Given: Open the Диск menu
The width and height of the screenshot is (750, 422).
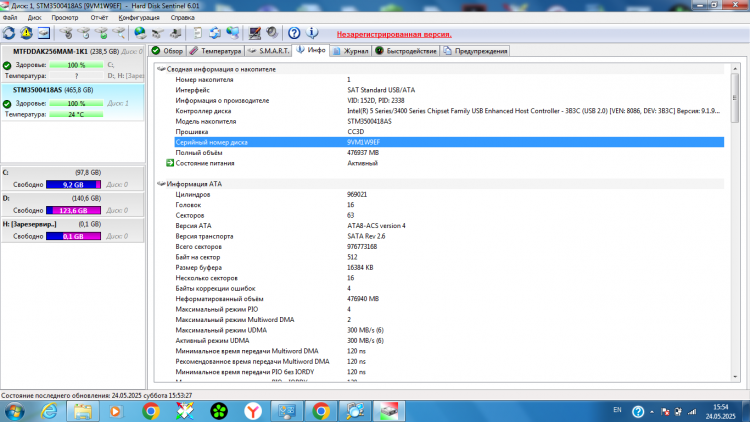Looking at the screenshot, I should (34, 18).
